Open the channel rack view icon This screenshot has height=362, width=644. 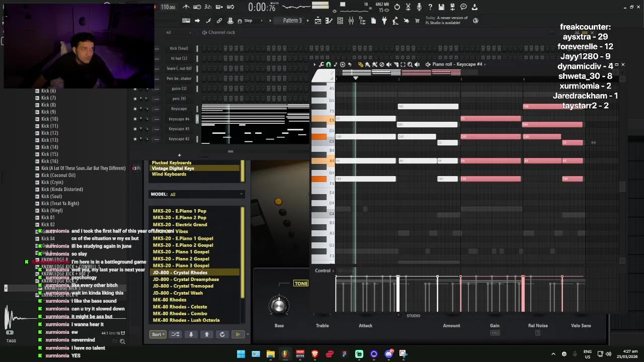pos(340,21)
